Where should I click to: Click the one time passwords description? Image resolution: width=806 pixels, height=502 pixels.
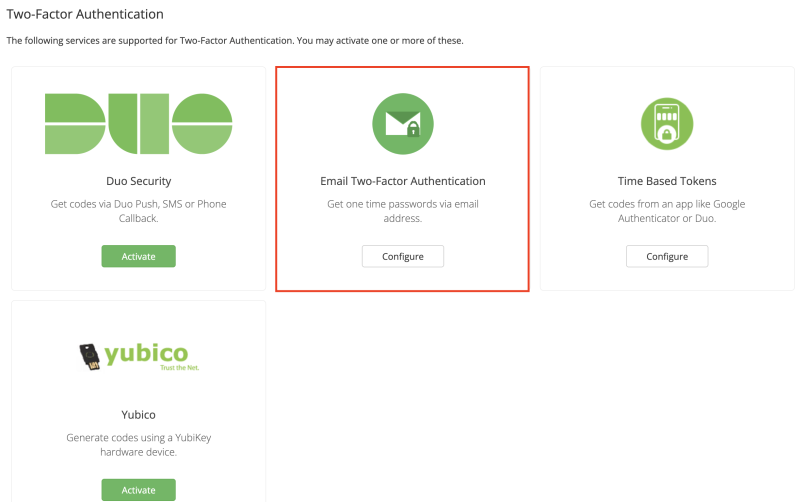tap(402, 211)
